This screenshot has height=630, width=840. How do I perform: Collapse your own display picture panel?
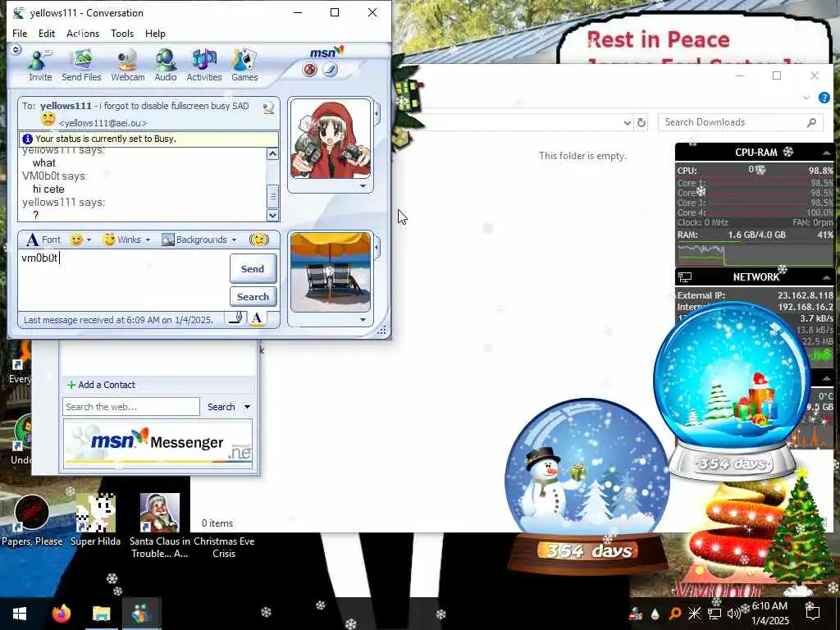click(377, 248)
